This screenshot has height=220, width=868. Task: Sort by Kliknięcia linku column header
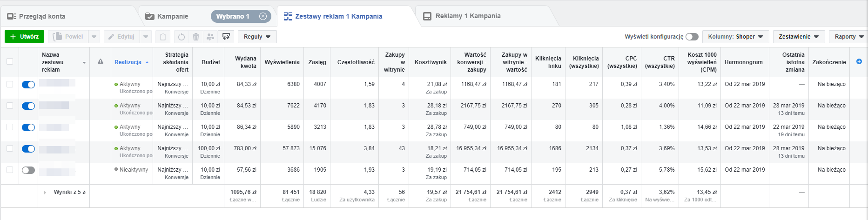pos(548,62)
